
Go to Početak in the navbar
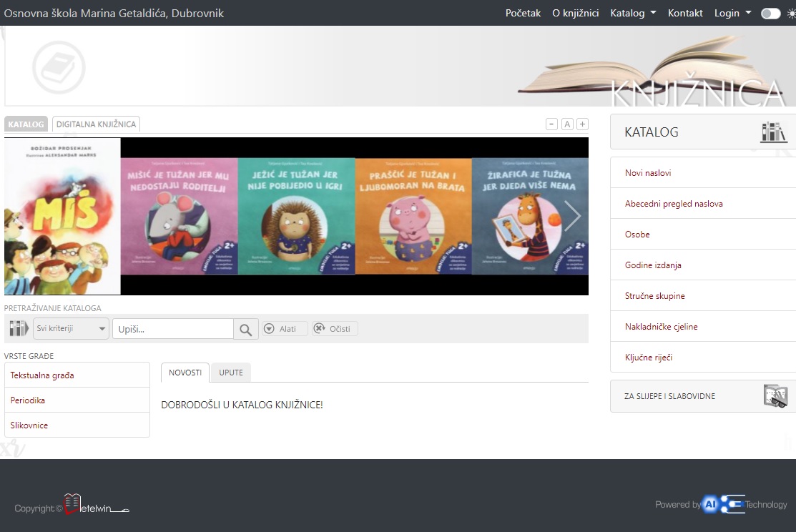pos(523,13)
